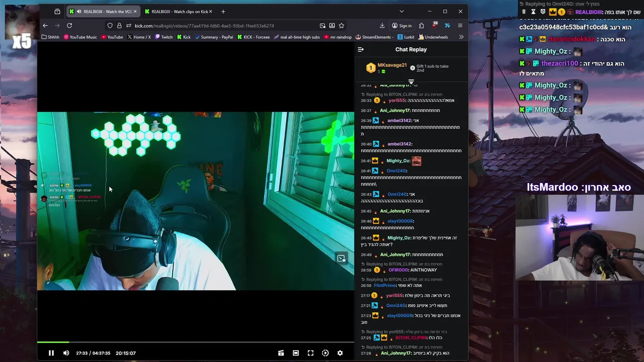
Task: Click the Sign in account button
Action: point(401,26)
